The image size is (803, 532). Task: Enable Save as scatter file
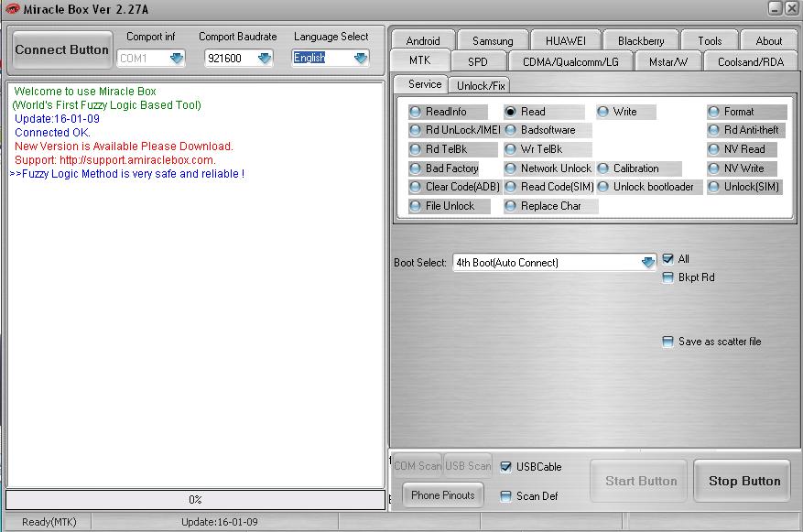(668, 342)
